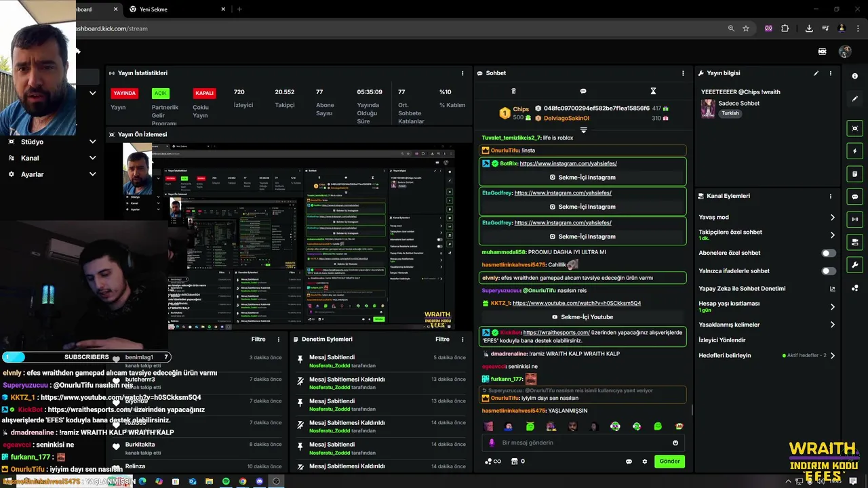Collapse the chat leaderboard arrow under Chips

583,129
